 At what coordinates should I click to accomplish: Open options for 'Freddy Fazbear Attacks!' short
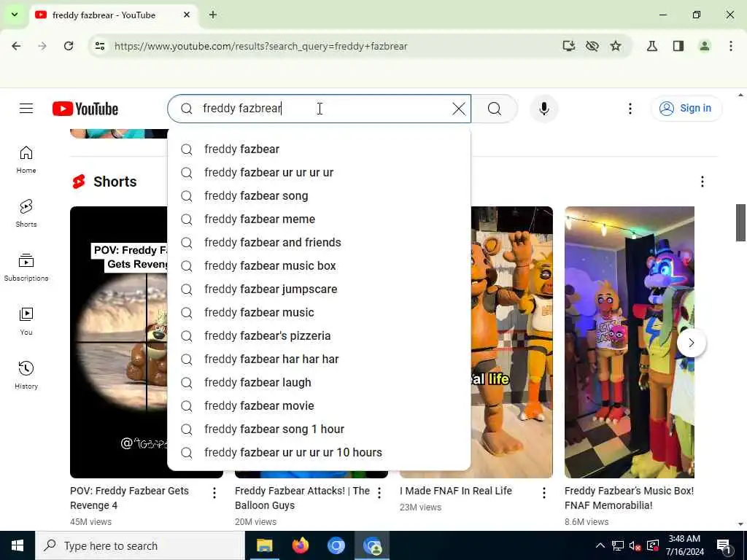379,493
